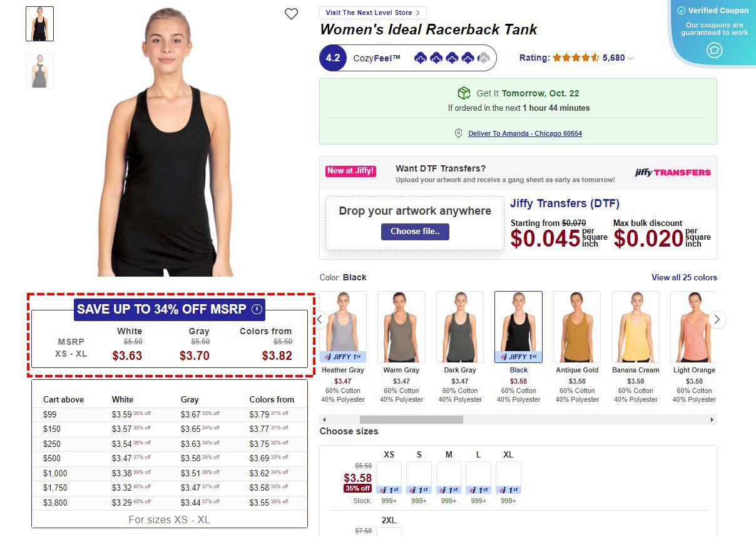Click the color carousel horizontal scrollbar
Image resolution: width=756 pixels, height=537 pixels.
(518, 419)
